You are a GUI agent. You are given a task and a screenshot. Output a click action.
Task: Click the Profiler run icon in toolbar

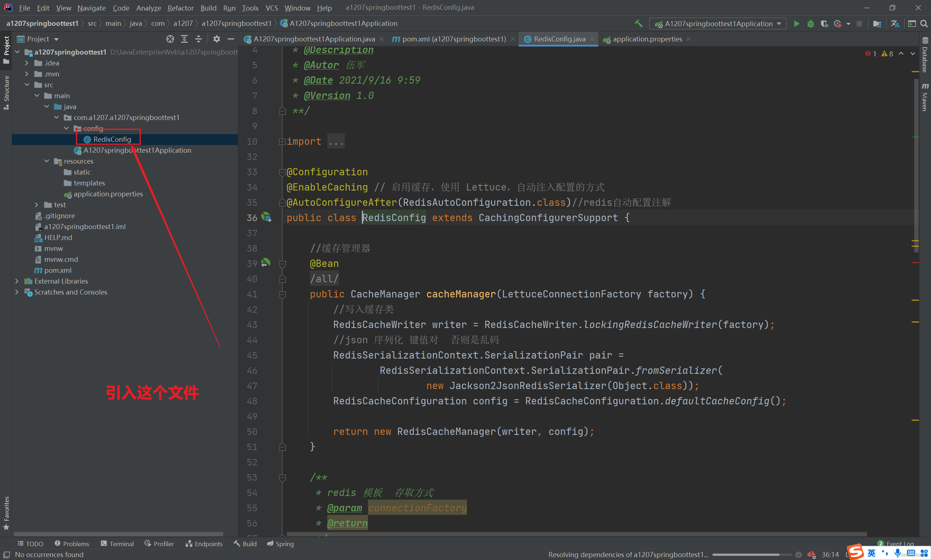click(x=838, y=23)
